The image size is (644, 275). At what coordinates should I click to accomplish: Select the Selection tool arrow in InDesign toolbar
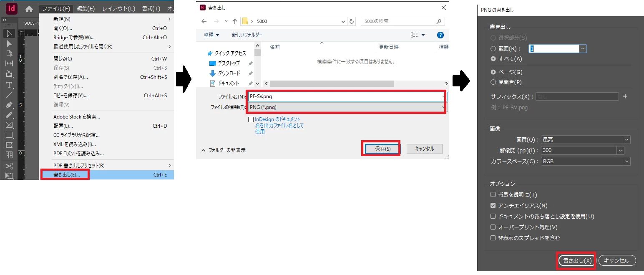[9, 33]
